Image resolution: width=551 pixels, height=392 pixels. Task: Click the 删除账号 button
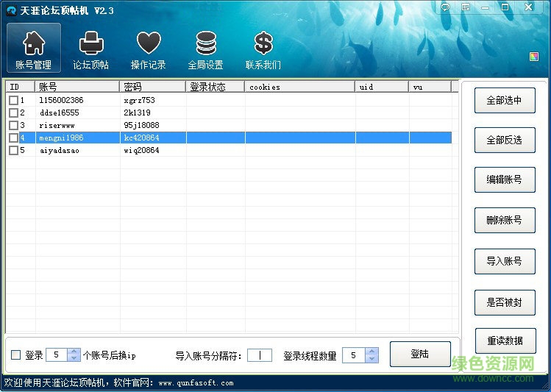click(505, 220)
